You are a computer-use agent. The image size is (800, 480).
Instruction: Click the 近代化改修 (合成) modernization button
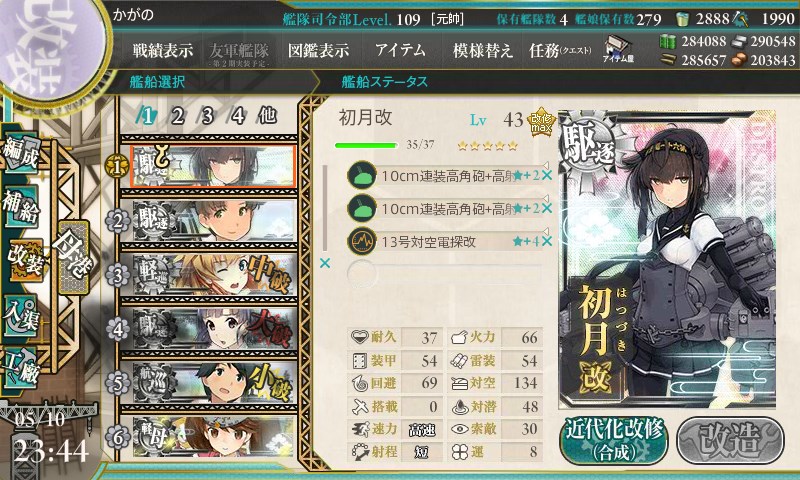pos(614,441)
